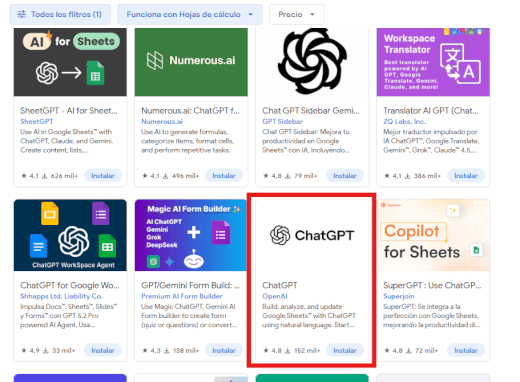Install the OpenAI ChatGPT add-on
Screen dimensions: 520x382
pyautogui.click(x=345, y=350)
